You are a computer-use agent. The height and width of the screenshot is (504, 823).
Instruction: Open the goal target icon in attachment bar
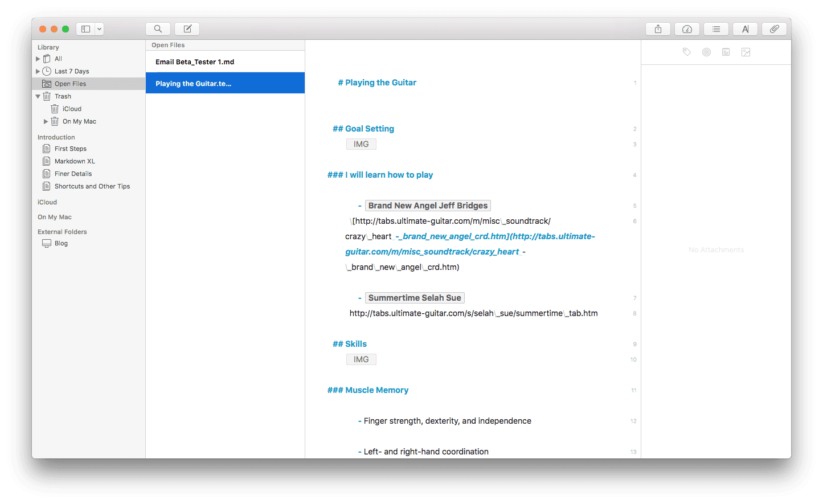click(706, 52)
